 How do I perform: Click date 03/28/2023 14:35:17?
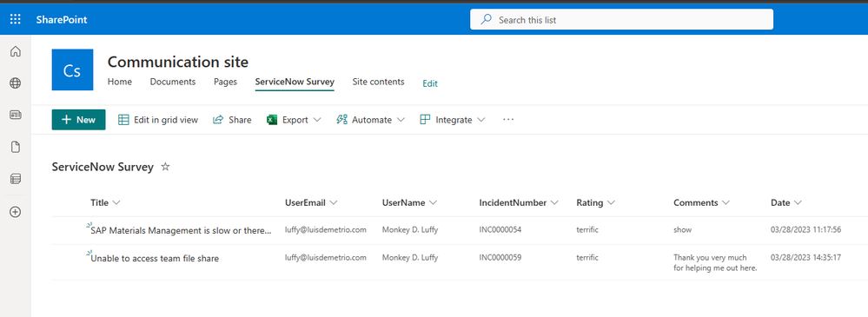click(x=806, y=257)
